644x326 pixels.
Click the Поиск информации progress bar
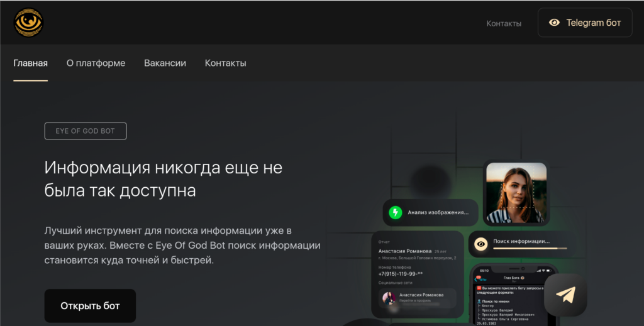(x=530, y=249)
